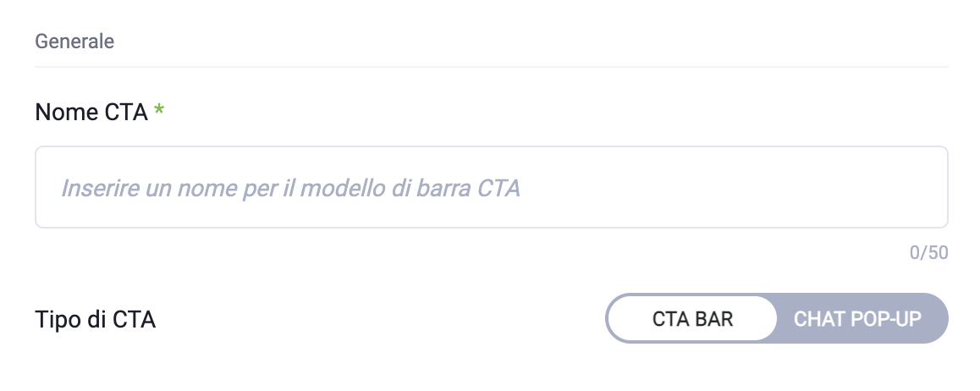The image size is (980, 391).
Task: Enable the bar CTA type
Action: [x=691, y=319]
